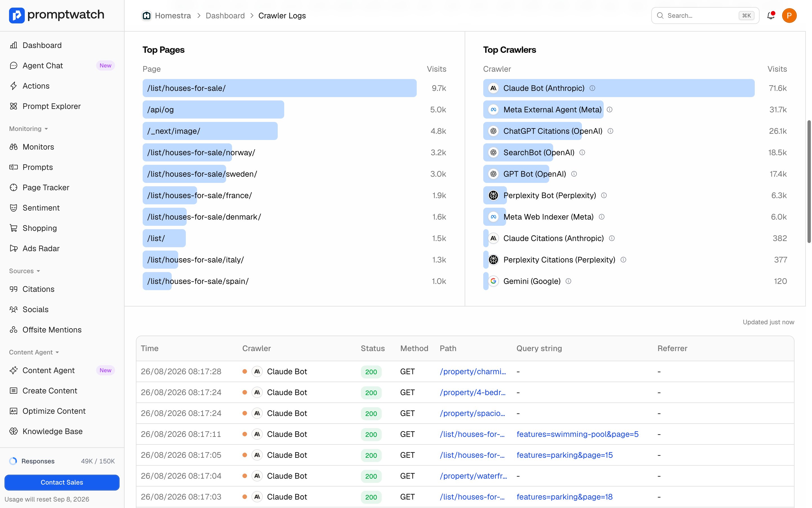Select the Claude Bot (Anthropic) crawler bar
The width and height of the screenshot is (812, 508).
619,88
